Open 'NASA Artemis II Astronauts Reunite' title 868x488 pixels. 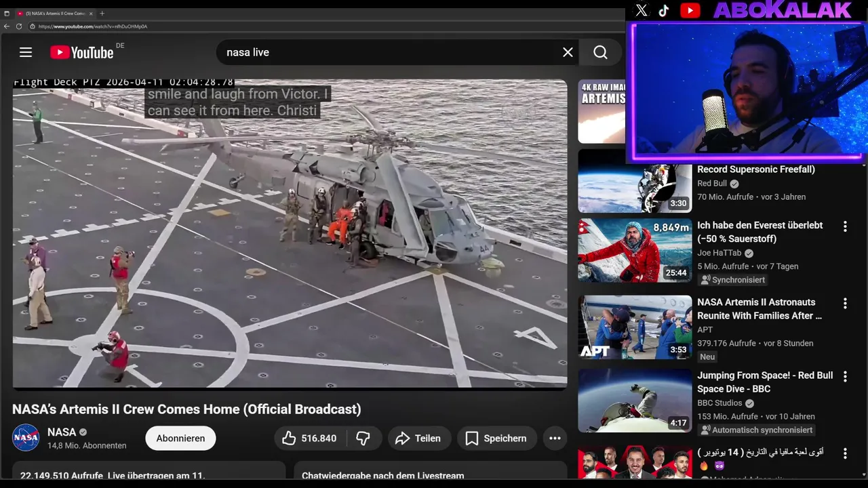click(759, 309)
